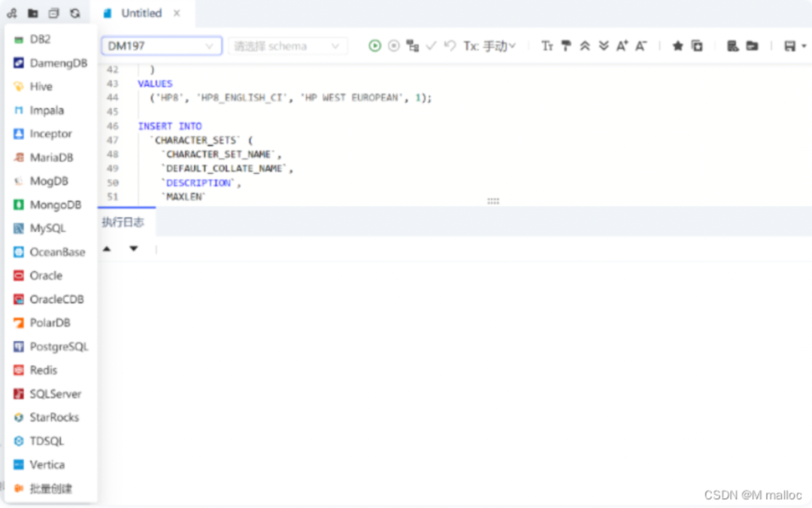Viewport: 812px width, 508px height.
Task: Run the SQL with the green execute button
Action: click(374, 46)
